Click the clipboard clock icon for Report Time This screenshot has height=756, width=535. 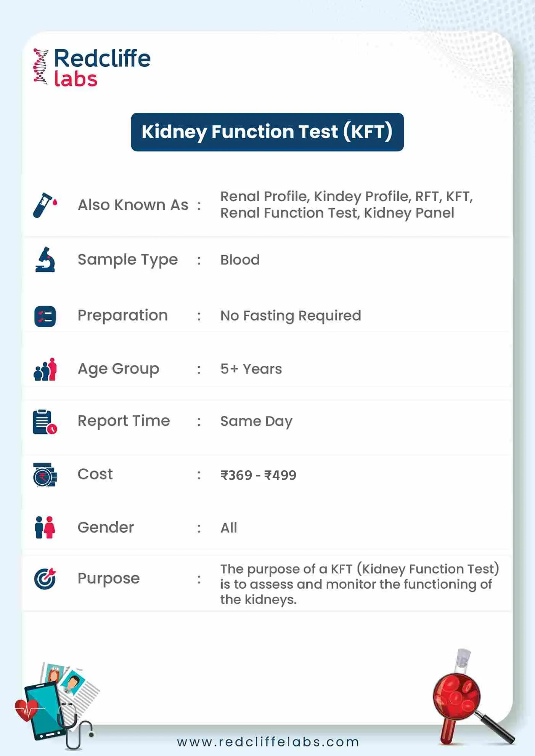click(x=45, y=422)
